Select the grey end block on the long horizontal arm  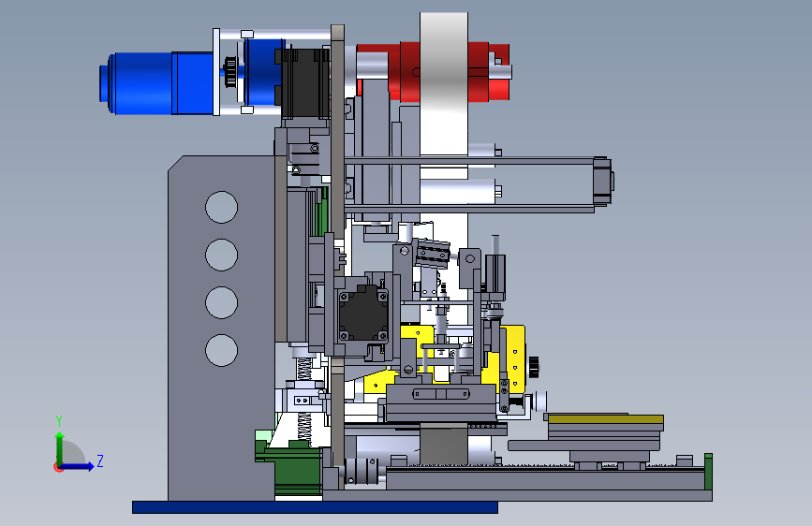603,182
